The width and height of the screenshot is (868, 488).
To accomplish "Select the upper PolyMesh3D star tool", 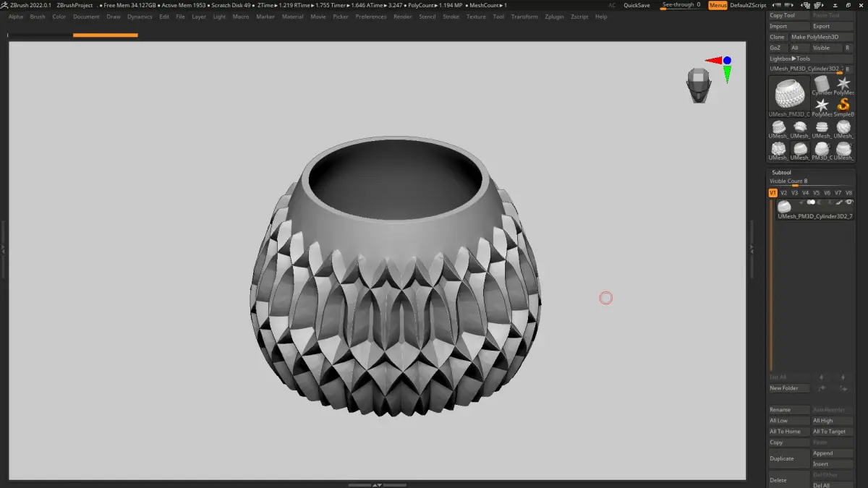I will (843, 85).
